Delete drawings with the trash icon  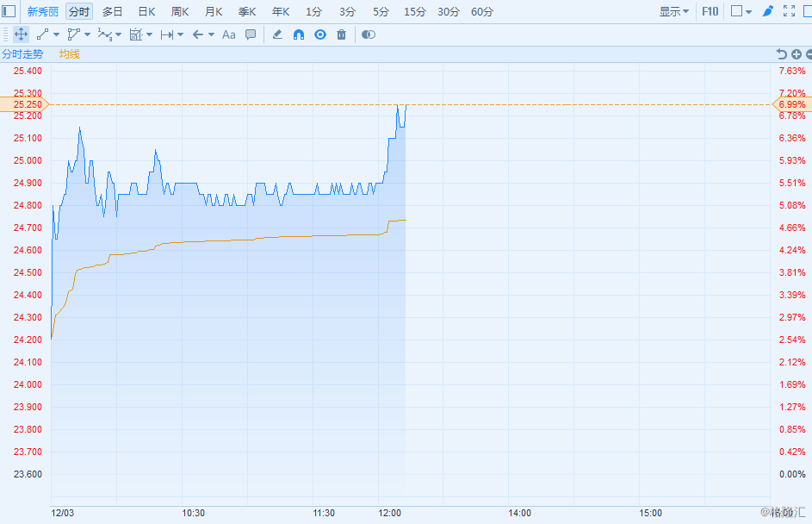[x=341, y=34]
